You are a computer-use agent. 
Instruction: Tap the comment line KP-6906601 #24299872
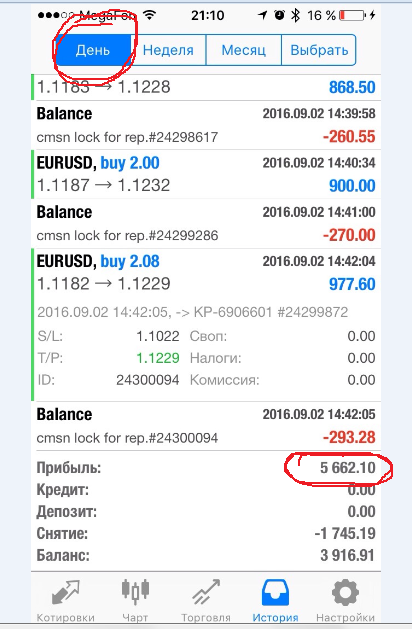click(x=193, y=312)
